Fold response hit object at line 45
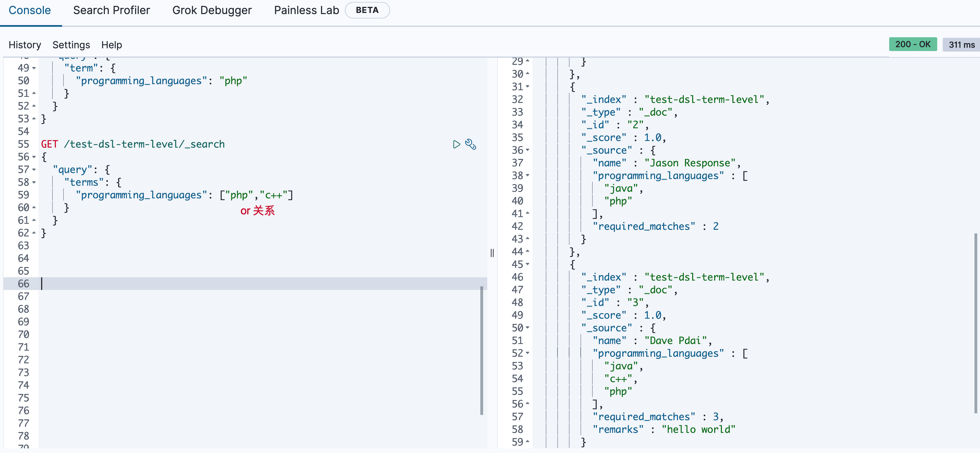The image size is (980, 453). click(x=528, y=264)
